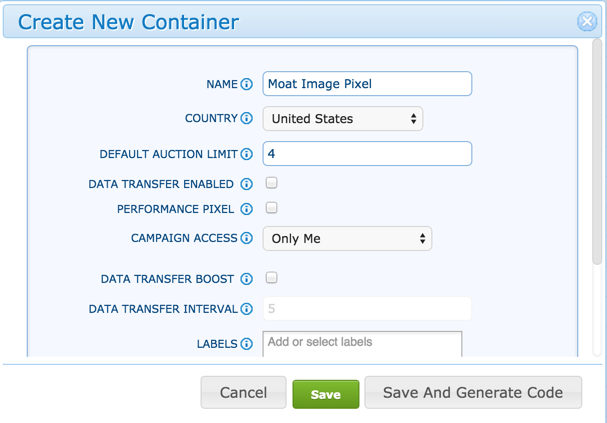
Task: Click the COUNTRY info icon
Action: pos(247,119)
